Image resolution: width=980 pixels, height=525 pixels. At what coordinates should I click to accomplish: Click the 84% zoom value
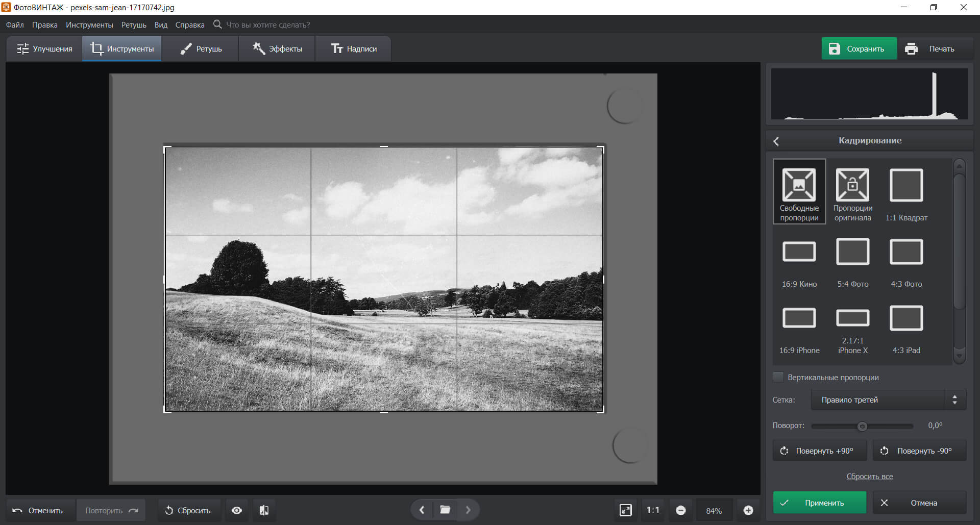tap(714, 511)
